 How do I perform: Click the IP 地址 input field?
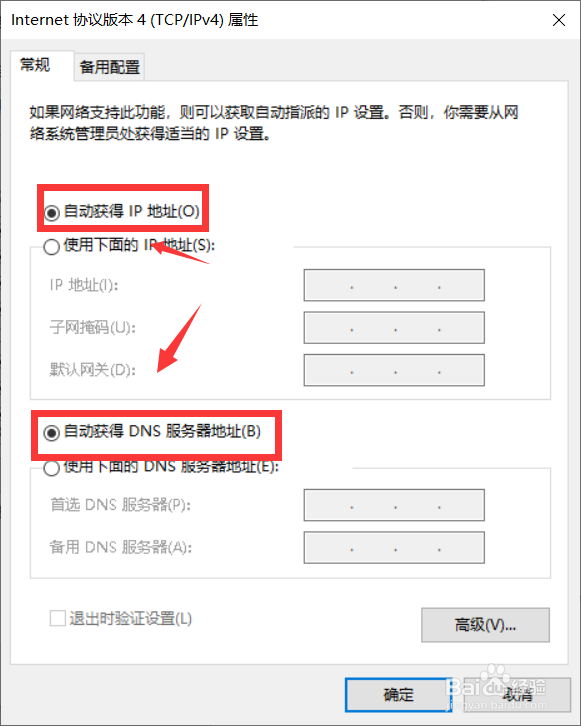pyautogui.click(x=394, y=285)
